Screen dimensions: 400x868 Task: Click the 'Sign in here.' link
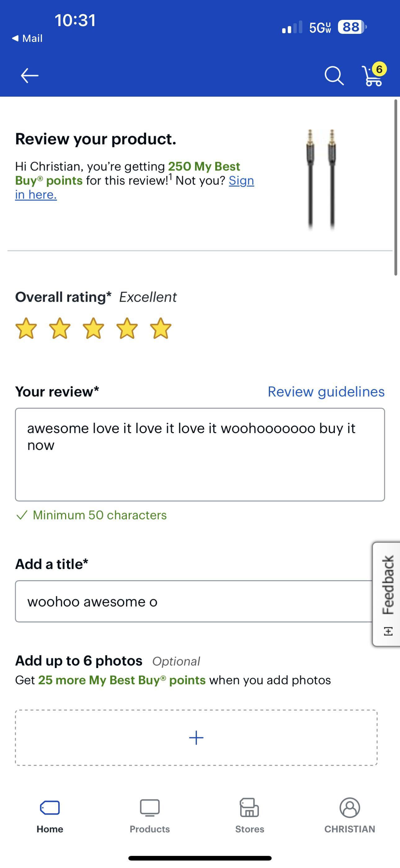[x=36, y=195]
